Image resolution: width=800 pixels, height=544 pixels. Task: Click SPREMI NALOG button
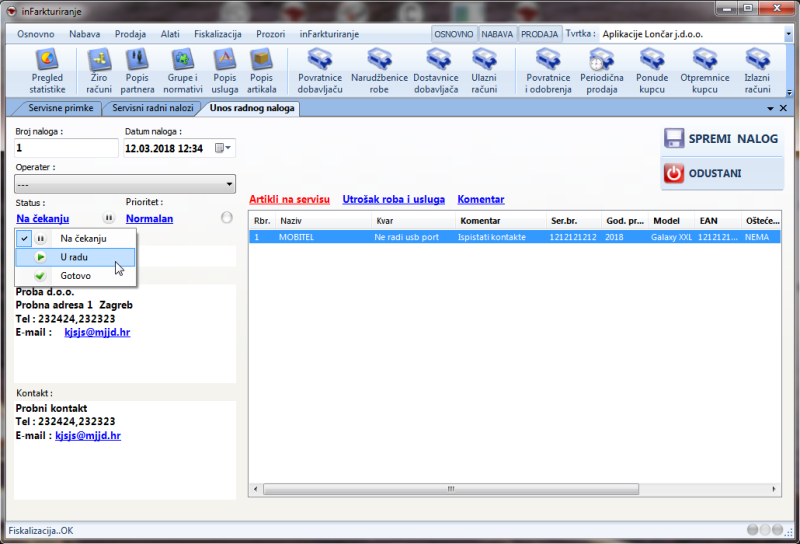click(x=721, y=139)
